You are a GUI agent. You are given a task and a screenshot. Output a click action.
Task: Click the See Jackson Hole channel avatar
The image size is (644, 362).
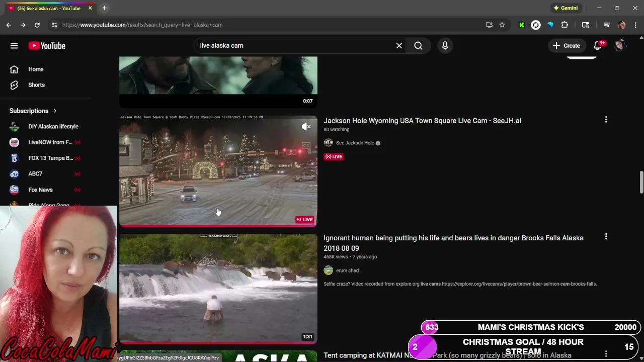tap(328, 143)
